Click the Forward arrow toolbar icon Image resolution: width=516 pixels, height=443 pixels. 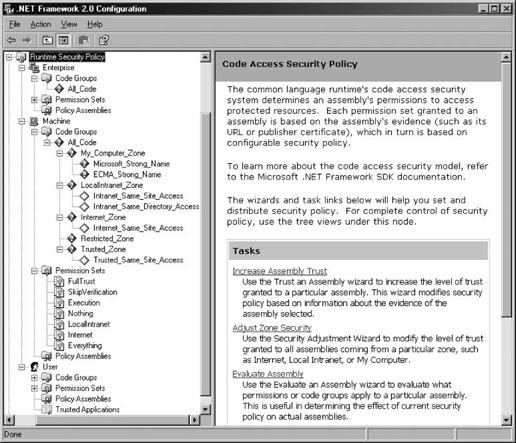(26, 41)
